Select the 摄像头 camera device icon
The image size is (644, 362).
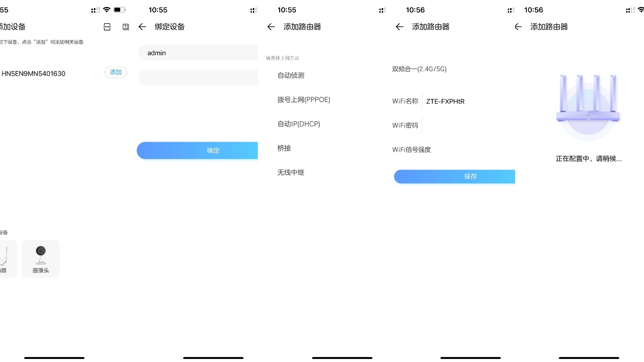click(41, 258)
